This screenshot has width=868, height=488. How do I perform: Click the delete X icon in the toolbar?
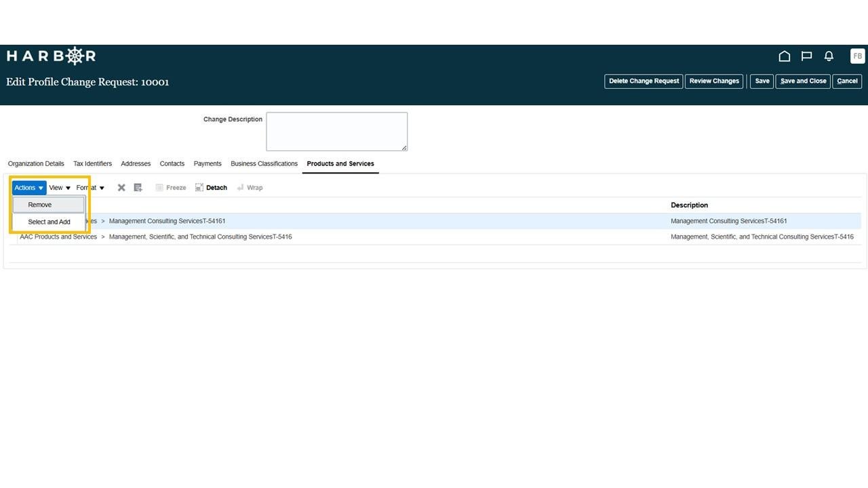click(x=121, y=188)
